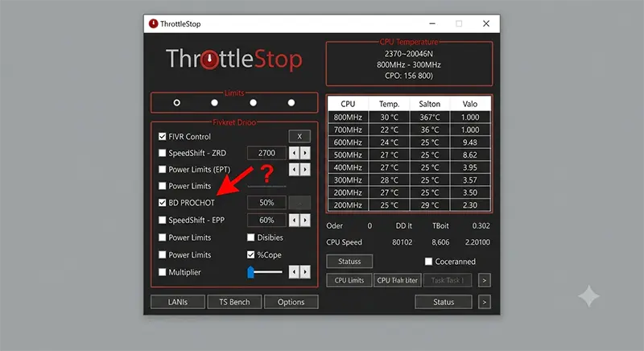Click the Multiplier slider handle

250,272
